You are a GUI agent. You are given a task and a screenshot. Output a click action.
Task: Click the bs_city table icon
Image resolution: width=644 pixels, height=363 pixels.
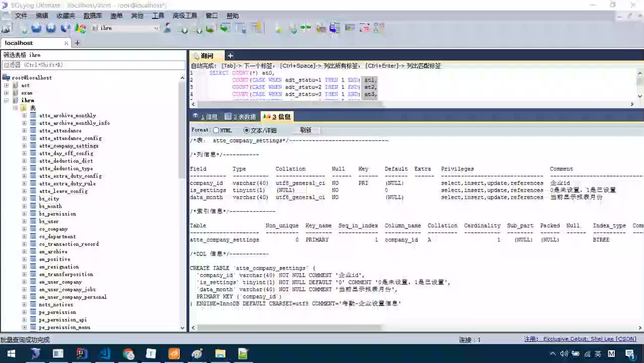click(x=33, y=199)
